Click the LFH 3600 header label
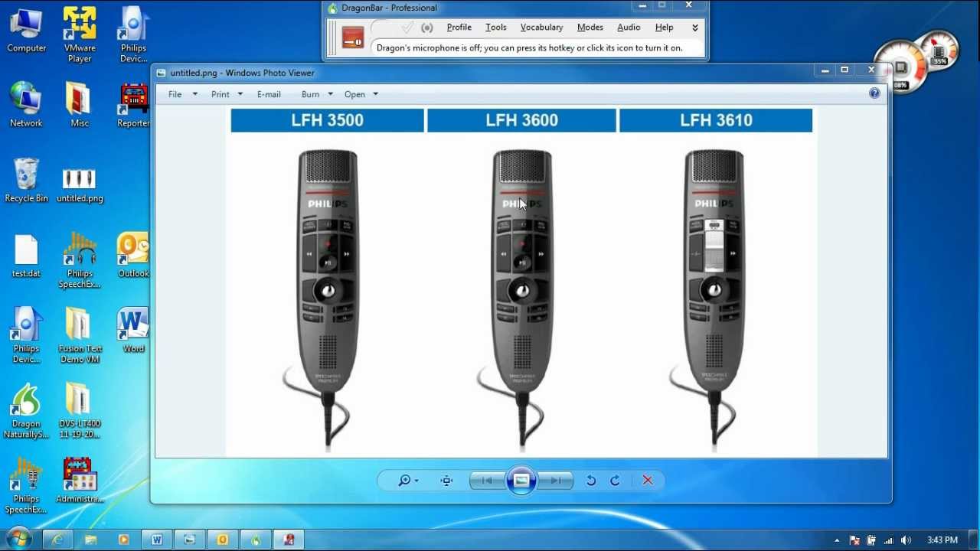 point(521,120)
